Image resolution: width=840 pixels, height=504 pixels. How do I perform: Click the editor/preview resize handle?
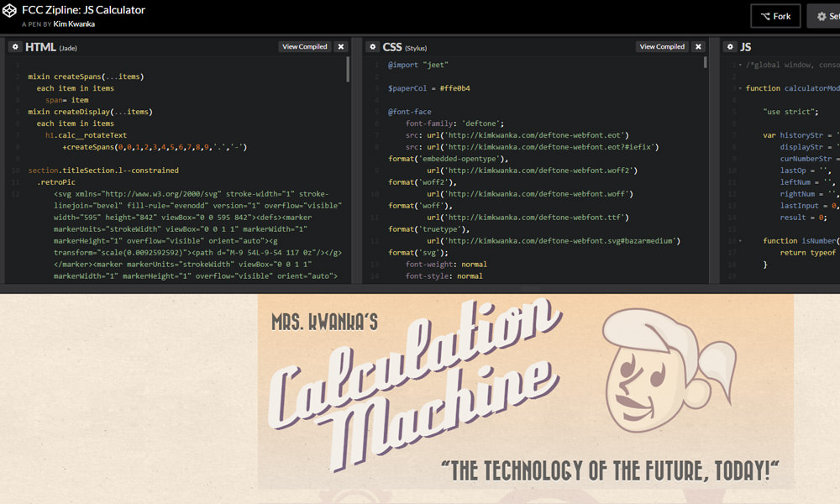[530, 289]
